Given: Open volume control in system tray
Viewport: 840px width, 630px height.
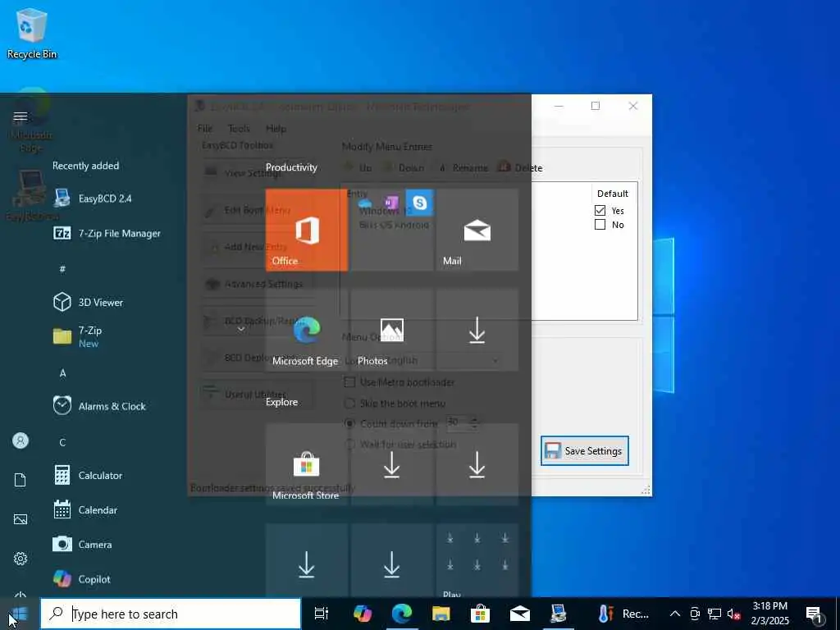Looking at the screenshot, I should click(733, 614).
